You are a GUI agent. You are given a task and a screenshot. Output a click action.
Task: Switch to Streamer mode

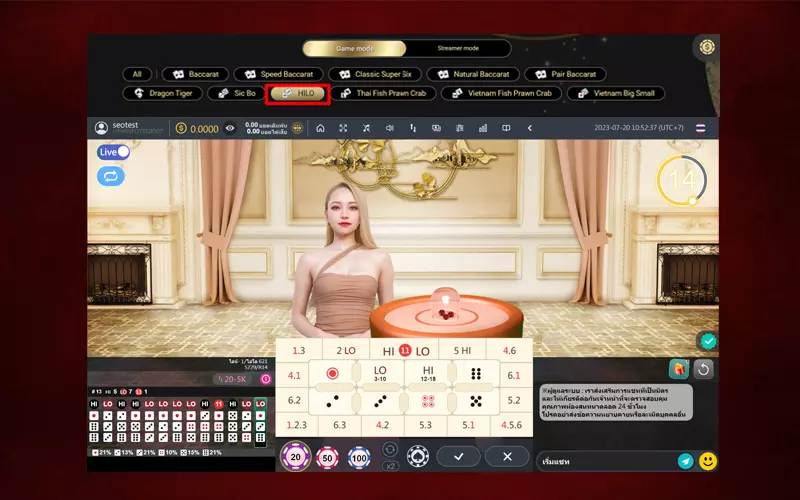pos(458,48)
